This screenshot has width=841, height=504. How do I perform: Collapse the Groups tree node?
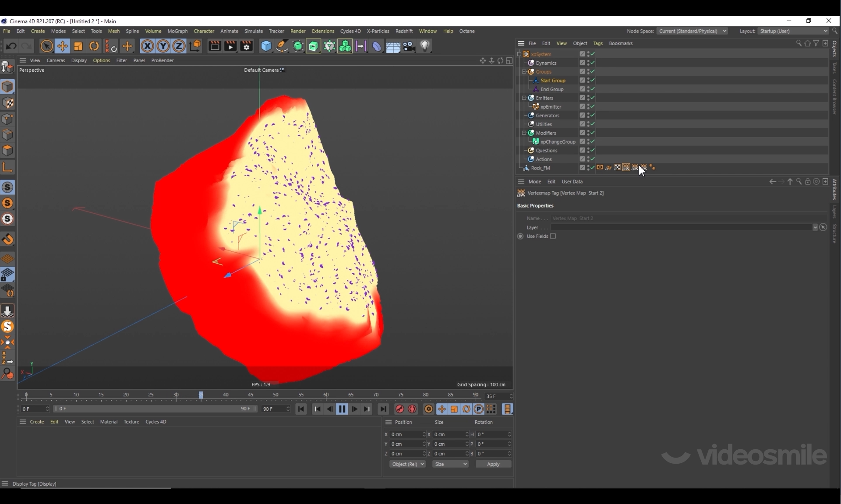click(x=524, y=72)
